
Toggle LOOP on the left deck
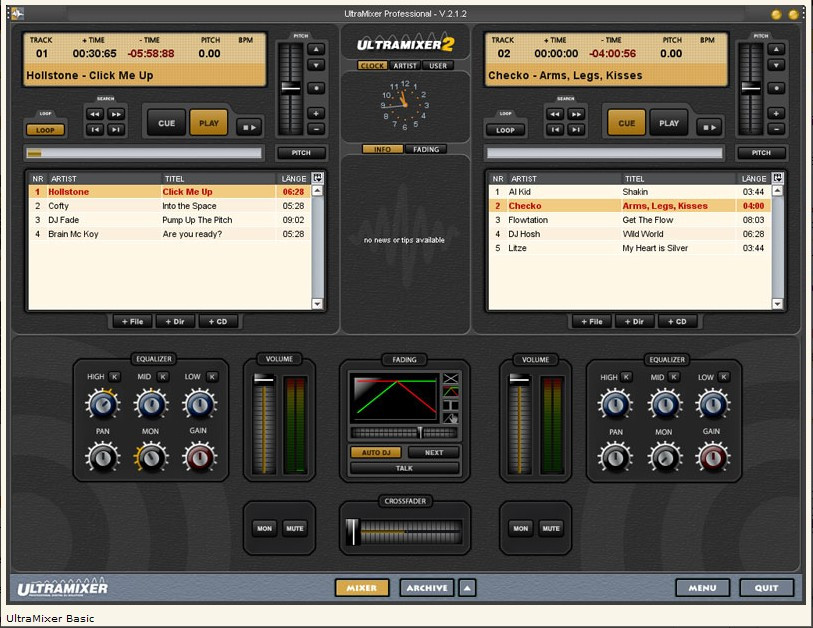(x=45, y=130)
